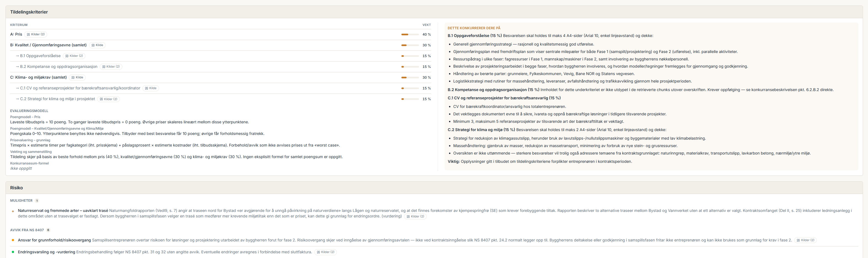Click the weight bar for B: Kvalitet / Gjennomføringsevne

coord(410,45)
